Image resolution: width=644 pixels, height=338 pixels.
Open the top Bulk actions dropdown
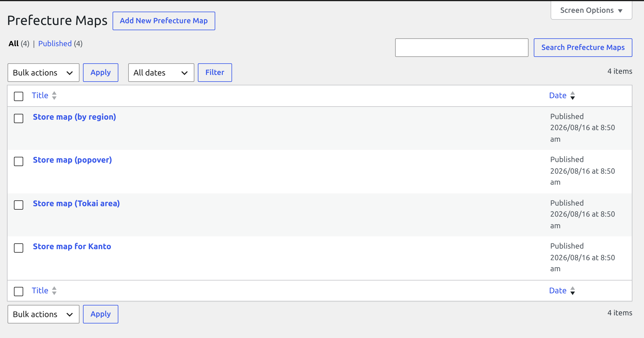tap(44, 73)
